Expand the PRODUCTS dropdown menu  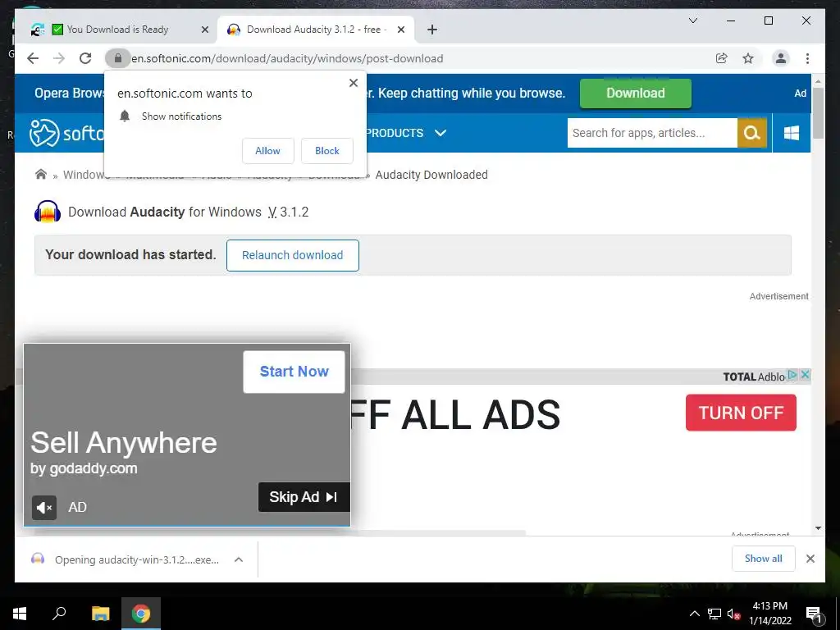[x=406, y=133]
